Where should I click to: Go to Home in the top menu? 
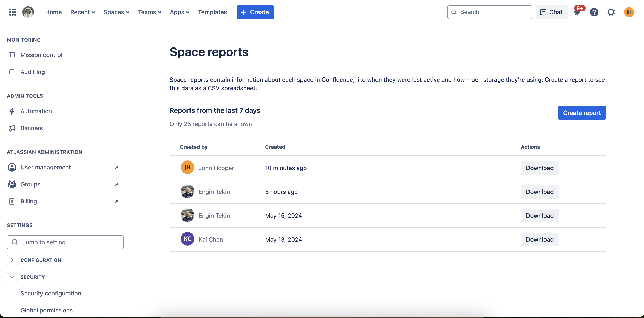(x=53, y=12)
